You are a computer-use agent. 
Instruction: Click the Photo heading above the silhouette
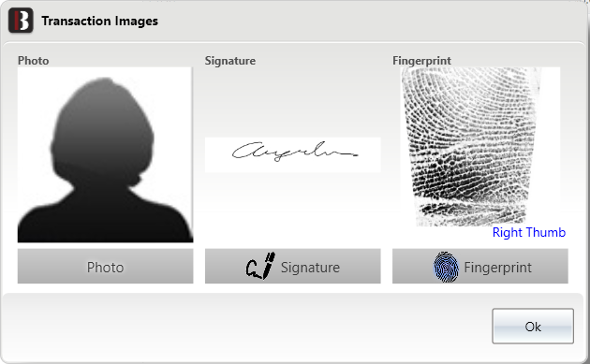click(x=33, y=61)
